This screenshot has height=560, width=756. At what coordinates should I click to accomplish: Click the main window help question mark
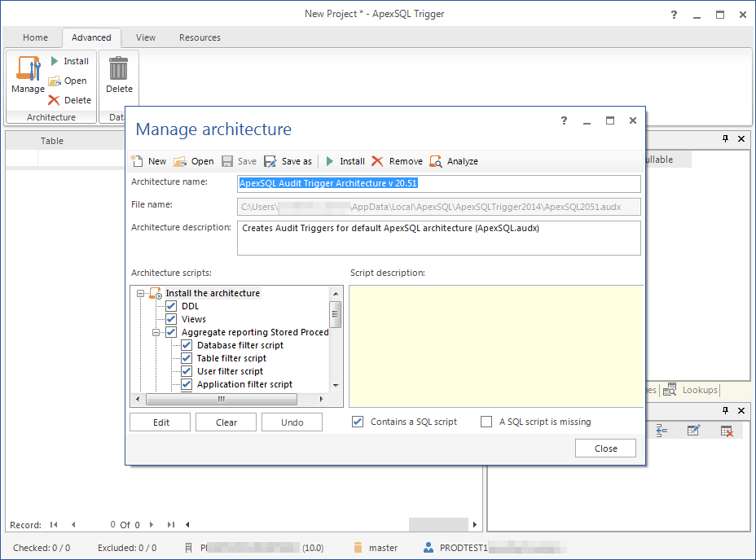click(674, 15)
